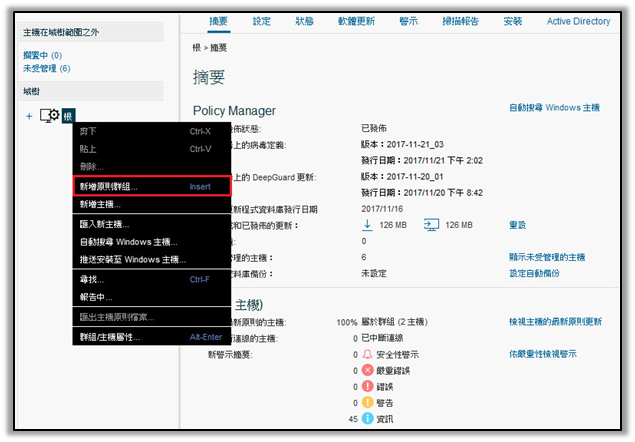This screenshot has height=442, width=635.
Task: Click the 設定自動備份 link
Action: (534, 273)
